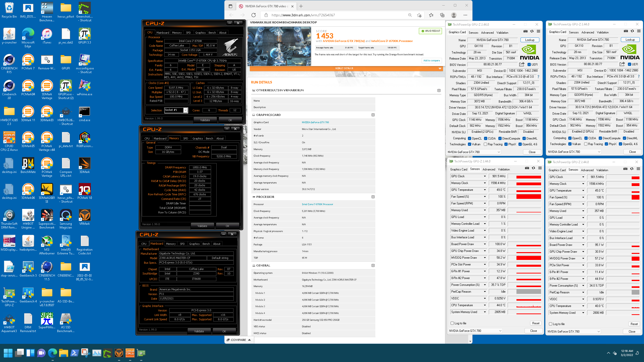Launch Heaven Benchmark desktop shortcut
The height and width of the screenshot is (362, 644).
coord(47,12)
